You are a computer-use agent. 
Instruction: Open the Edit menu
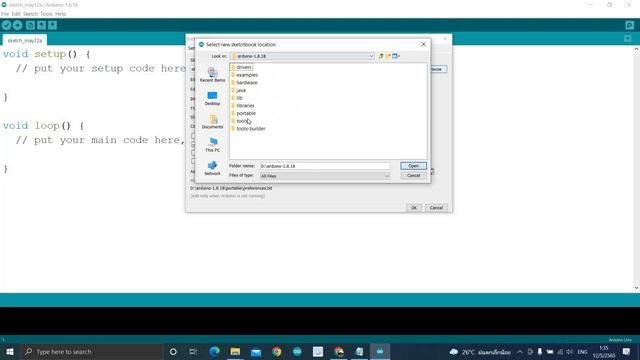(x=16, y=14)
